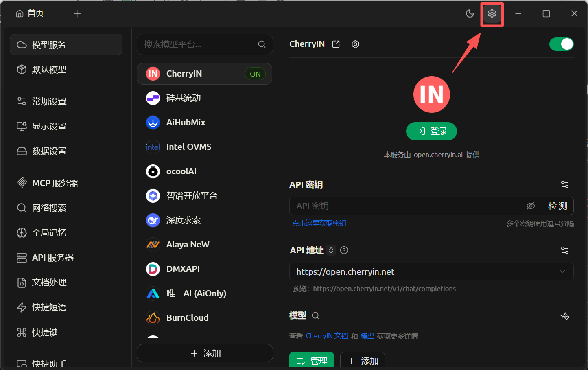Click the magnifier in the provider search box

click(x=262, y=44)
